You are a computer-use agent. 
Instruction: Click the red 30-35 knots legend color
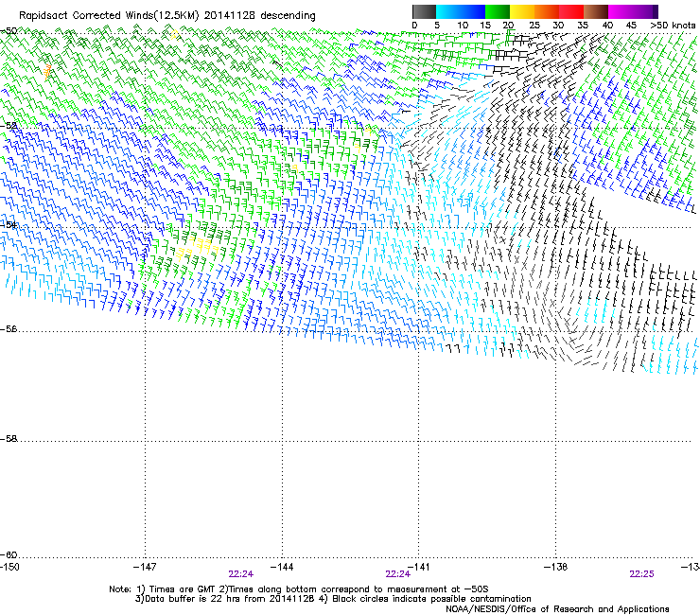point(571,11)
